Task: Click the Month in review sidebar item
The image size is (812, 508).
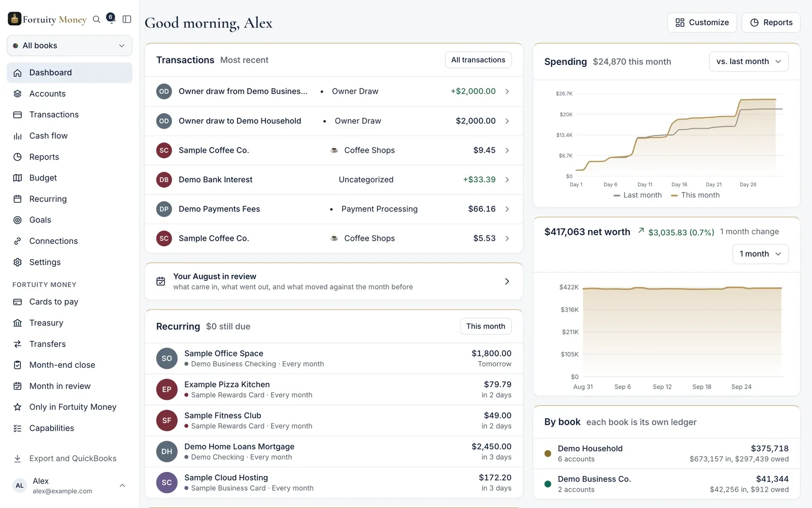Action: [70, 386]
